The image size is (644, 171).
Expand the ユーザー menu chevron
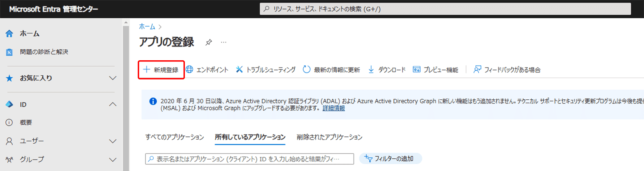[x=113, y=141]
